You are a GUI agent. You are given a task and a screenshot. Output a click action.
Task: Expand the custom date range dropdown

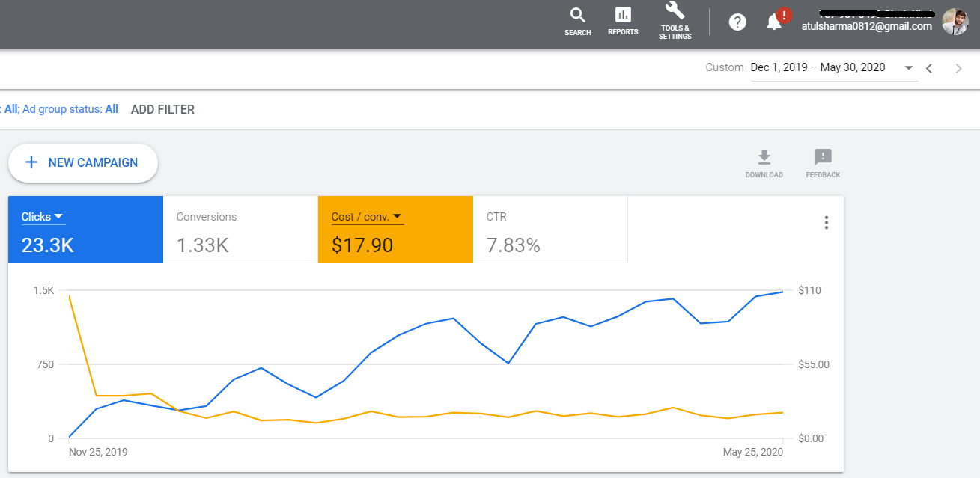908,68
